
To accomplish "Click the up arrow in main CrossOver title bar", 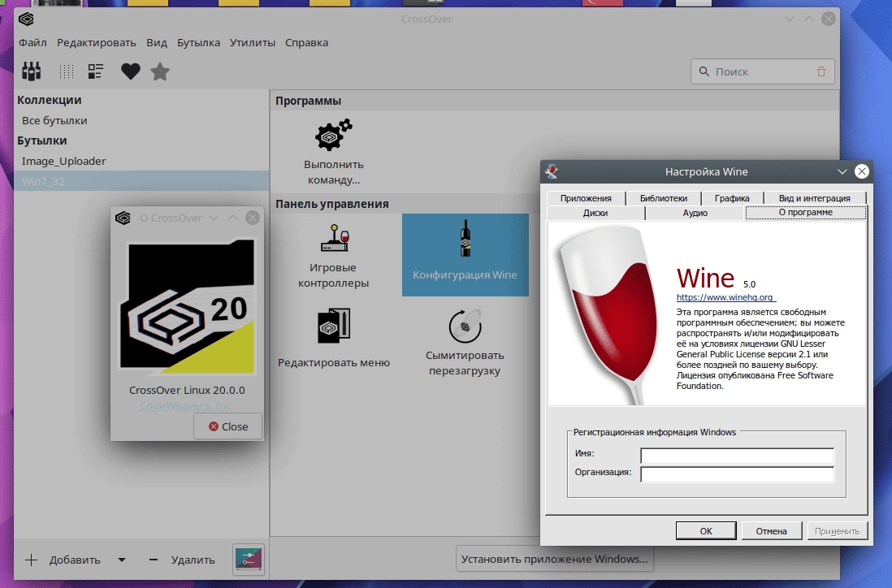I will [809, 19].
